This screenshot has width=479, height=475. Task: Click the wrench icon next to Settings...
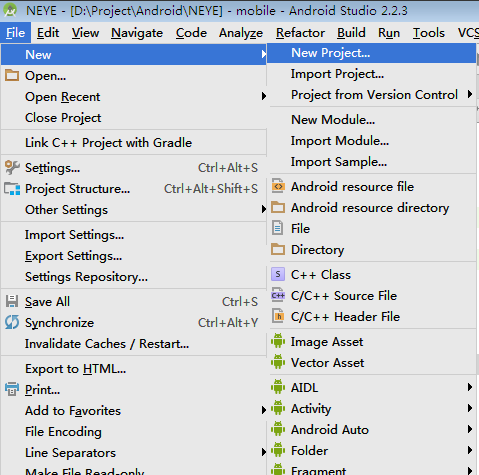(12, 167)
